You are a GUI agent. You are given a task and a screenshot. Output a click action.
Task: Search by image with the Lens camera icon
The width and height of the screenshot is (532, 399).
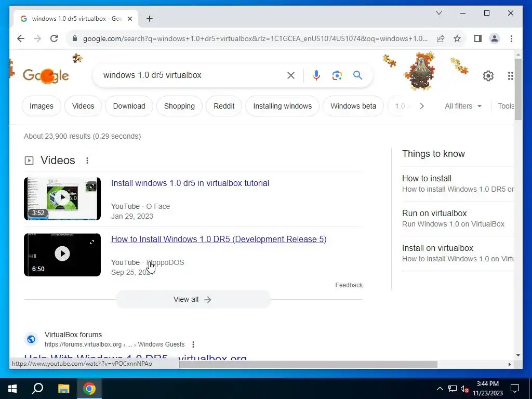337,75
